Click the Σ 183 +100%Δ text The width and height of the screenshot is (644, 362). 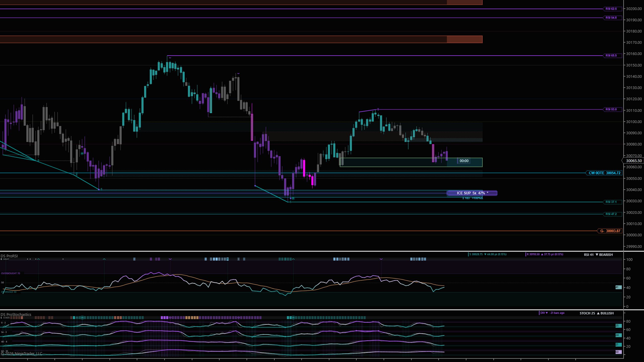(472, 198)
